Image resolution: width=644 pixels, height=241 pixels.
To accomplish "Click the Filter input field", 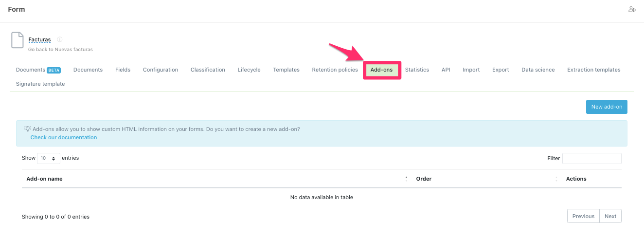I will [591, 158].
